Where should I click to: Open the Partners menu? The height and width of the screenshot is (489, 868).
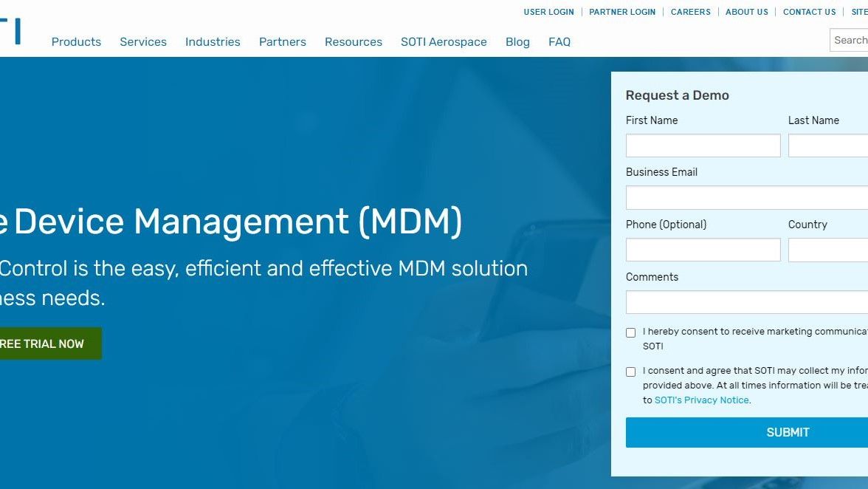tap(282, 41)
